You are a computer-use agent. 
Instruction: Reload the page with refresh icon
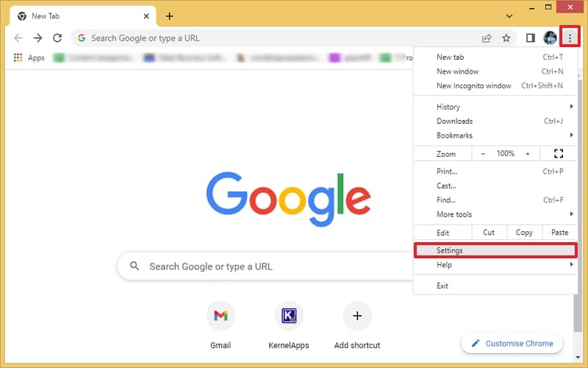pyautogui.click(x=57, y=38)
